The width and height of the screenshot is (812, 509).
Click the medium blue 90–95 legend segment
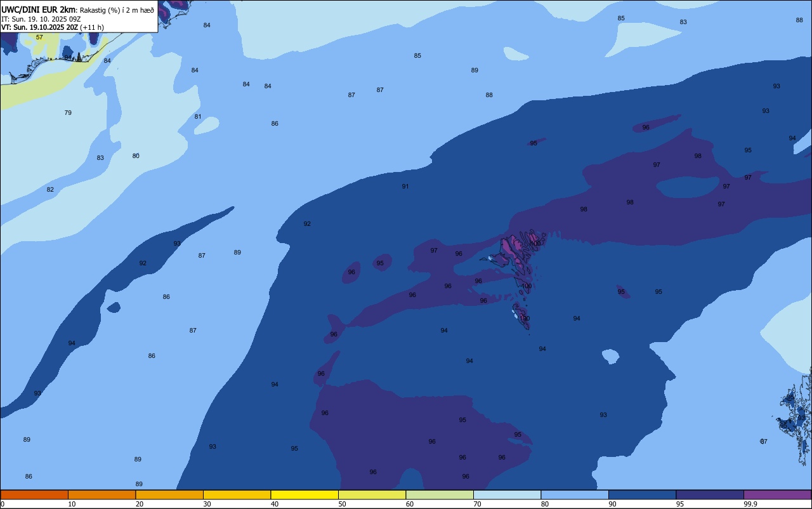(642, 494)
